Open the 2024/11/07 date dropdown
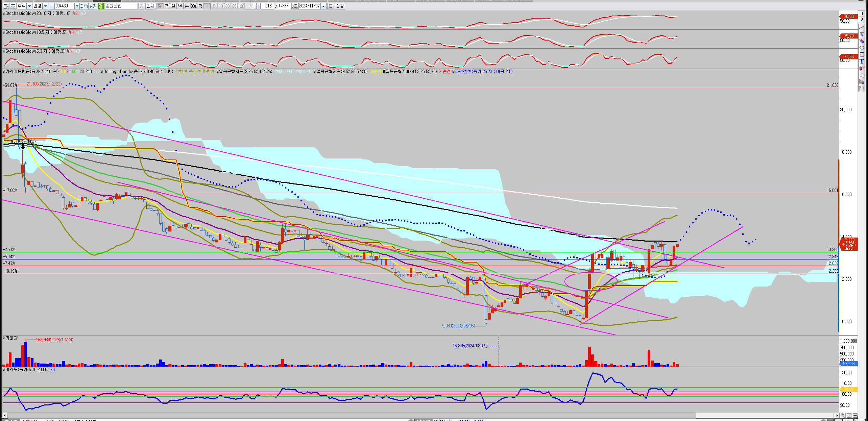This screenshot has width=868, height=421. pyautogui.click(x=323, y=6)
